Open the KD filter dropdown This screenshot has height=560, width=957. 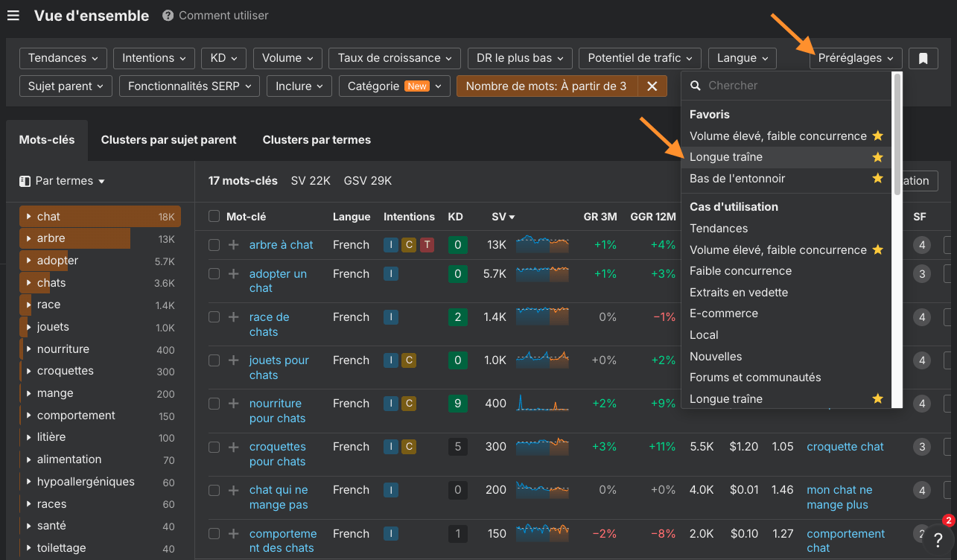coord(223,57)
